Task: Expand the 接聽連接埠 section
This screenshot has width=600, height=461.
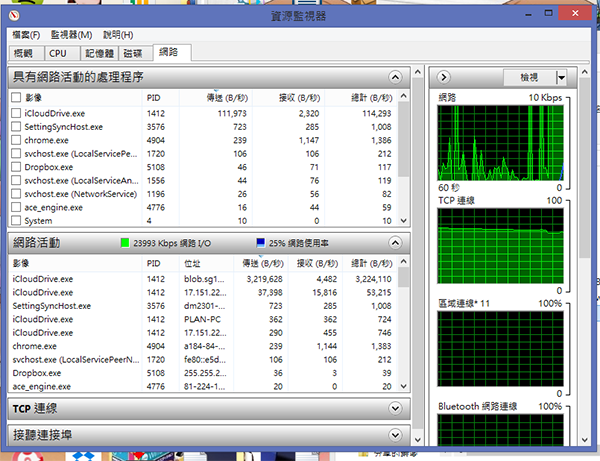Action: [395, 435]
